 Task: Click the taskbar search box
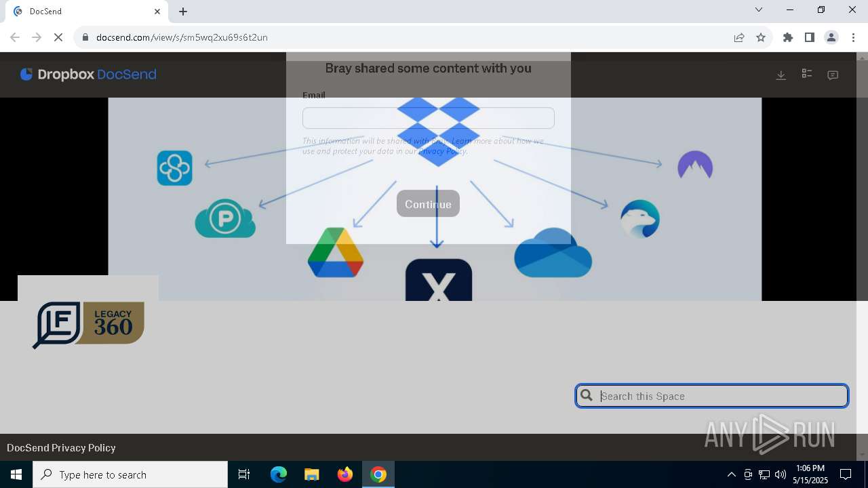(130, 474)
